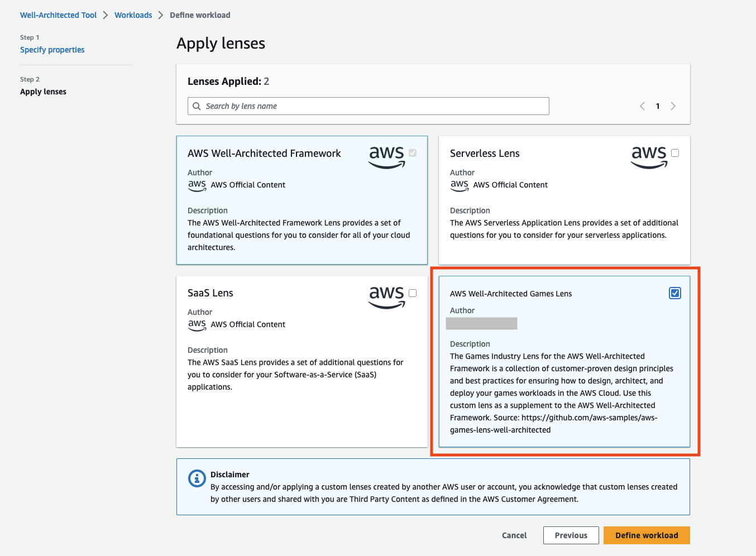Click small AWS author icon in Serverless Lens card
This screenshot has width=756, height=556.
coord(460,185)
